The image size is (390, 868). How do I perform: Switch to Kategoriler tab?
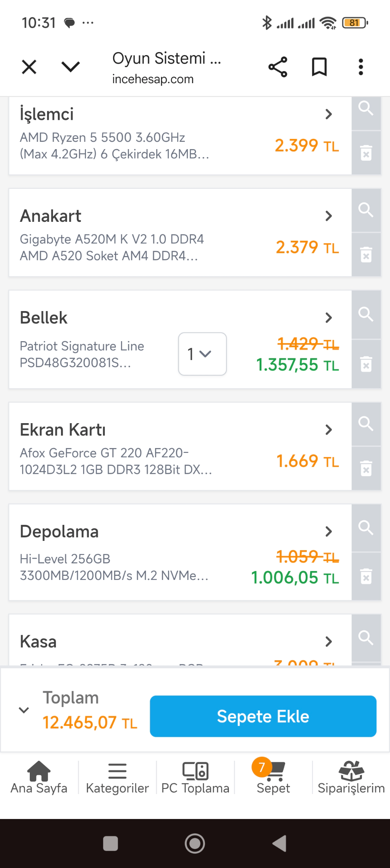pyautogui.click(x=117, y=778)
